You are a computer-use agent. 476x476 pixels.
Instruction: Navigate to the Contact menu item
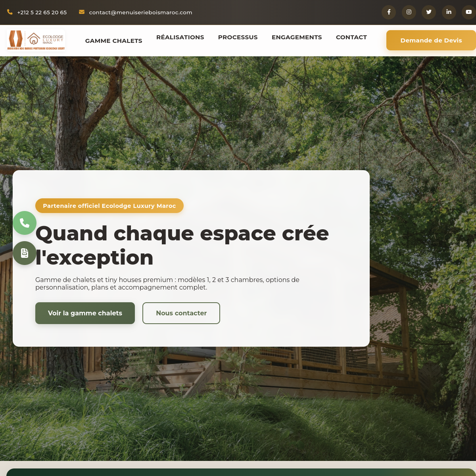[x=351, y=37]
